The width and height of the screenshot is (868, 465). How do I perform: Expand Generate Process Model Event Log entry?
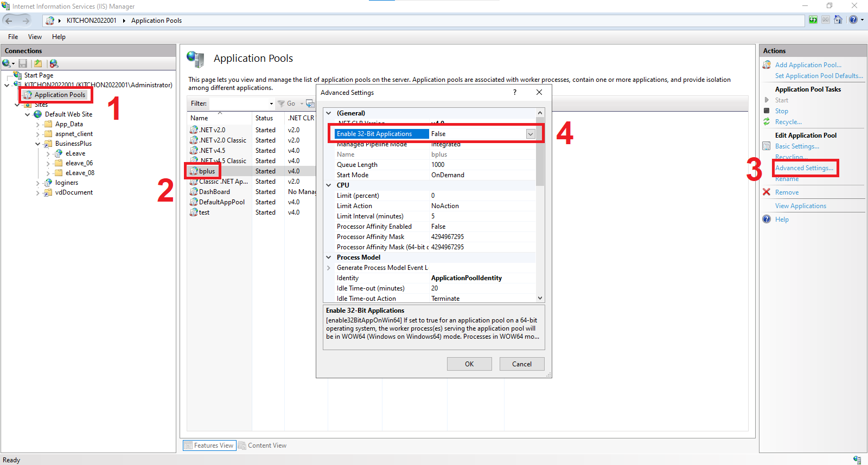click(329, 268)
